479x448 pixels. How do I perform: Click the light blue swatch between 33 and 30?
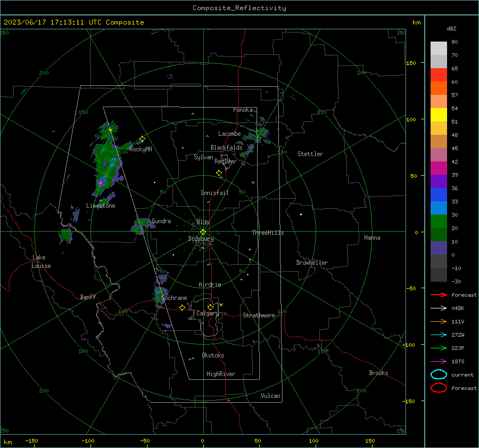(x=439, y=208)
